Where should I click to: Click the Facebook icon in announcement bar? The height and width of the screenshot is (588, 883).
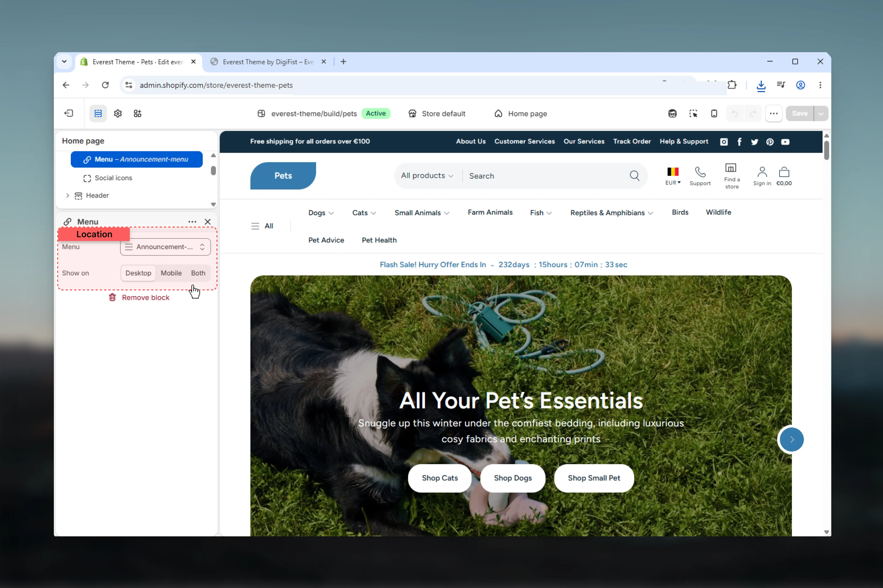[739, 142]
